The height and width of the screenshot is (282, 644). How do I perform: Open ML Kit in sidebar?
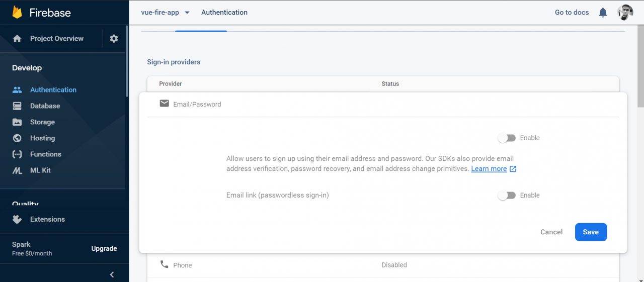point(40,170)
